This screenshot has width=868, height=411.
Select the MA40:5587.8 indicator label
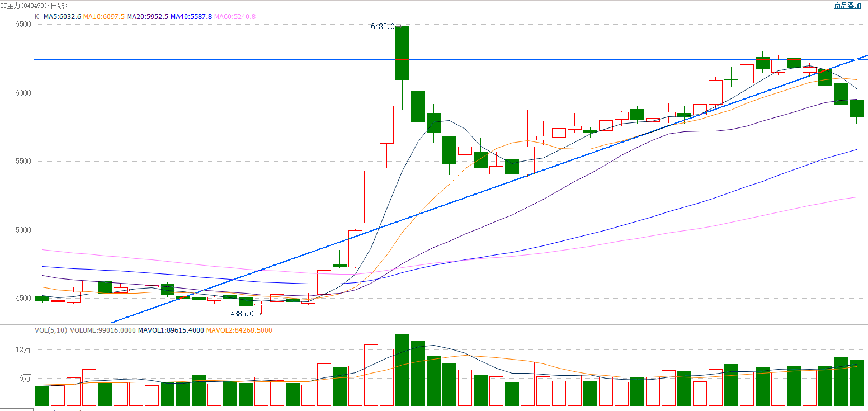tap(191, 17)
